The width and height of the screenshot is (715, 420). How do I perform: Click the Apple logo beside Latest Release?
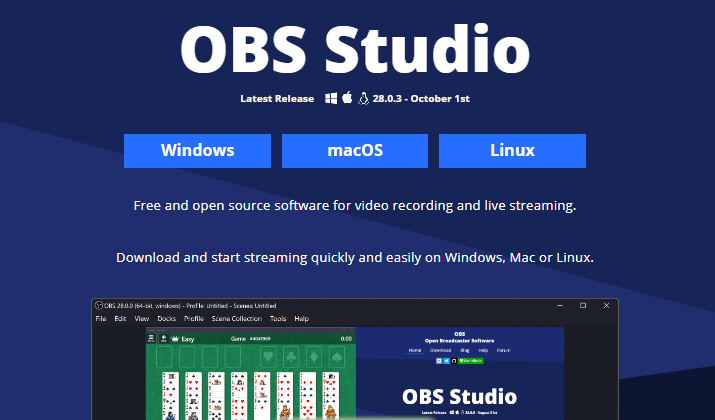click(347, 98)
